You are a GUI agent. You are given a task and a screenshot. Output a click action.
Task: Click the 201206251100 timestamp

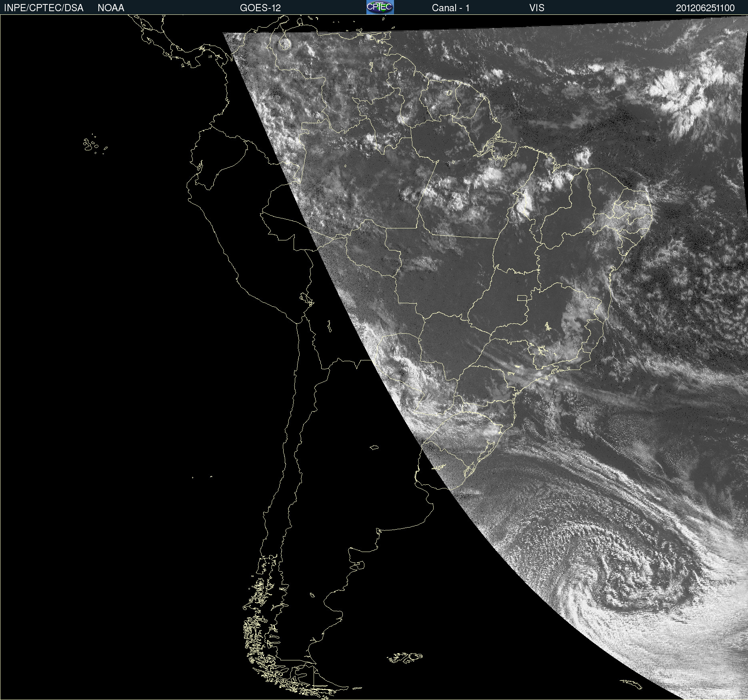(705, 8)
